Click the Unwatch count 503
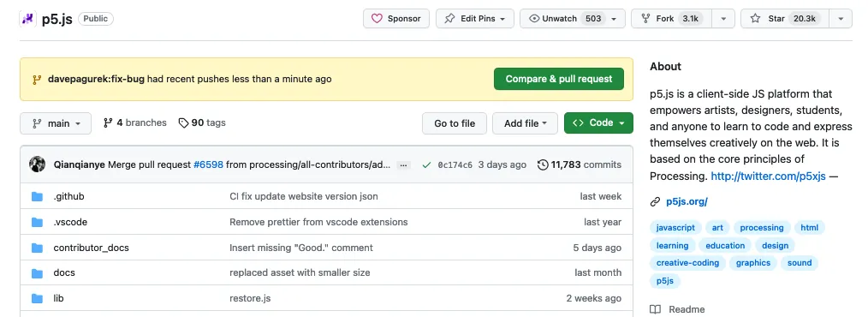 [x=593, y=18]
